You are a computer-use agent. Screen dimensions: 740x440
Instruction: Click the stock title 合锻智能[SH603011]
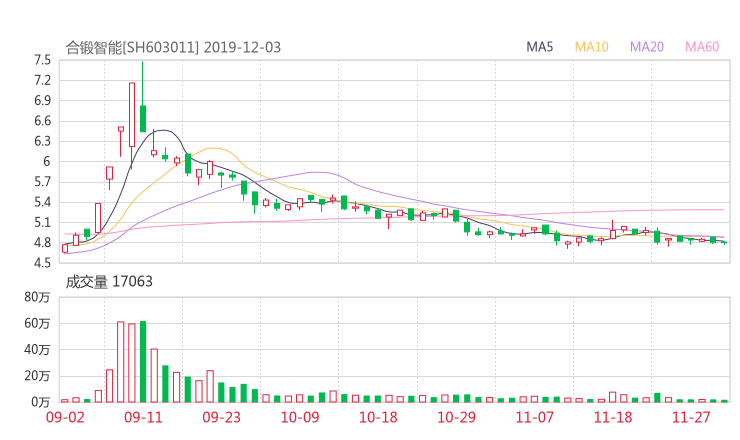[x=133, y=47]
